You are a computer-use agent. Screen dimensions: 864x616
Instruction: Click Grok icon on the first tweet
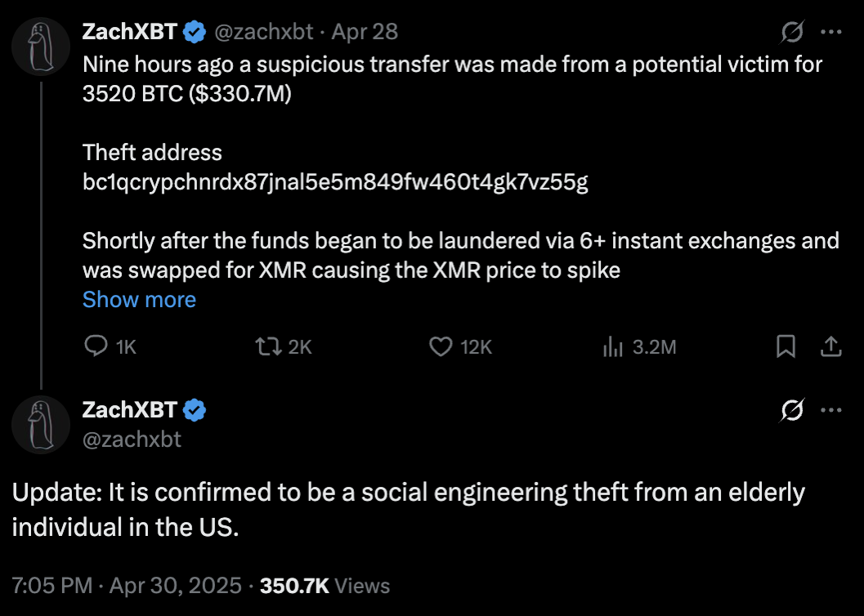(x=792, y=33)
